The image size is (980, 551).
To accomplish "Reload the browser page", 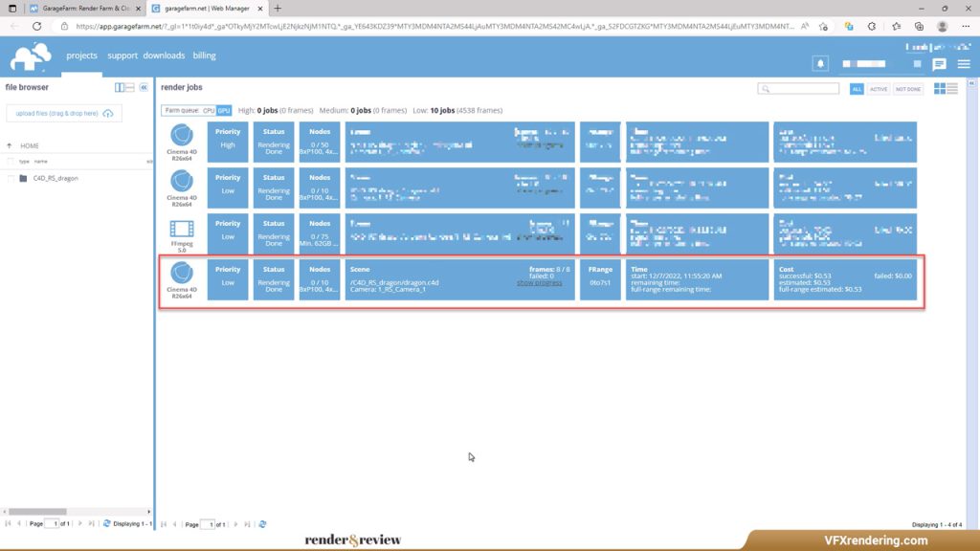I will [x=37, y=26].
